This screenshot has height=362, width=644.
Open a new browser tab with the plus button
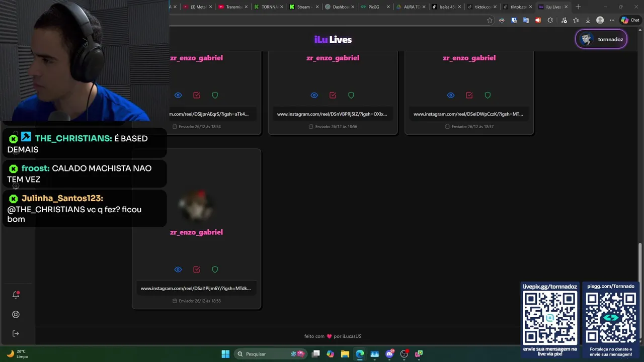point(578,7)
